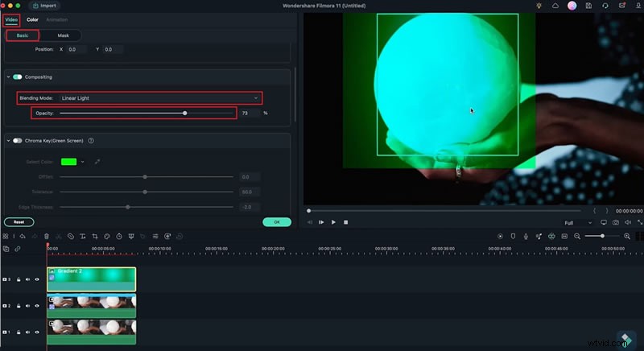The image size is (644, 351).
Task: Open the speed stopwatch tool
Action: [x=119, y=237]
